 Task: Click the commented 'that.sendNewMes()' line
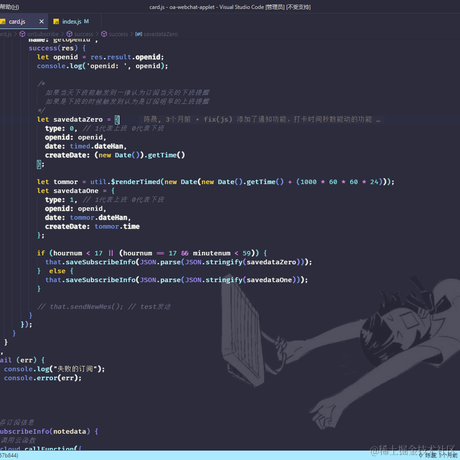(x=104, y=306)
